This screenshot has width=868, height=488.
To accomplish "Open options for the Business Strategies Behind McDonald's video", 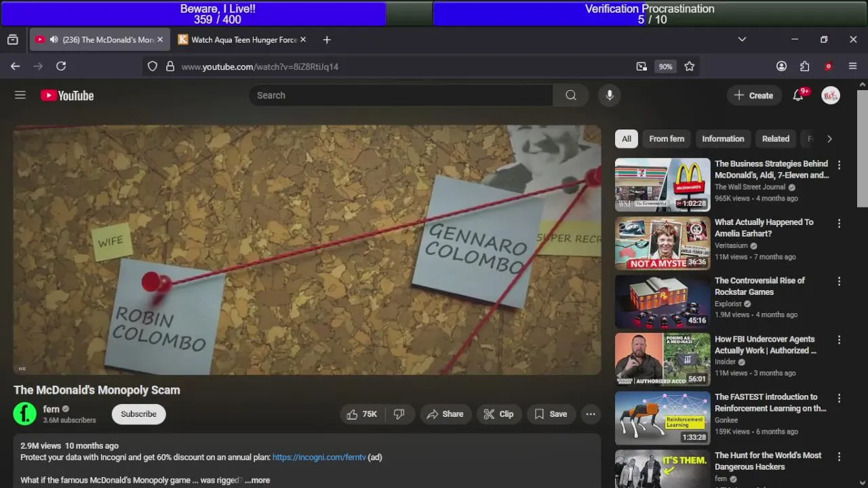I will [839, 165].
